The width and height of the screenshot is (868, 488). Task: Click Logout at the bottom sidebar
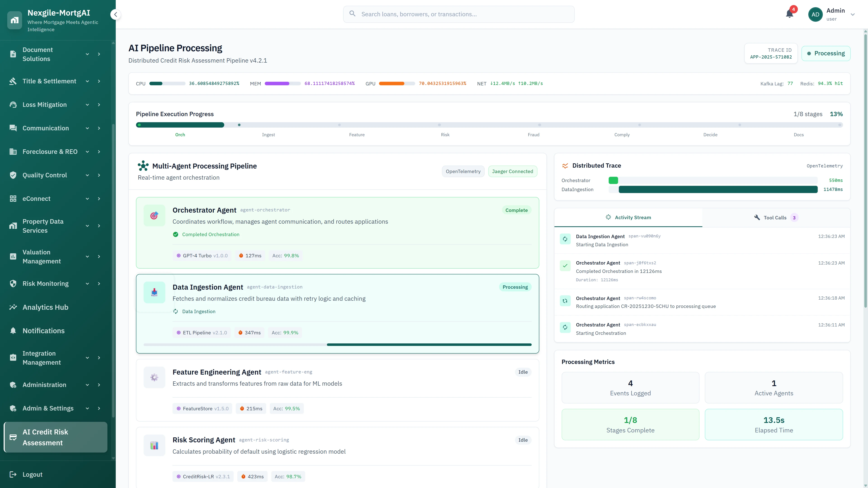point(32,474)
